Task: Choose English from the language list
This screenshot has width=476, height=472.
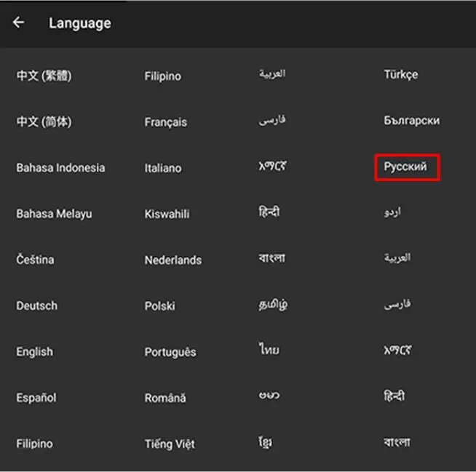Action: [35, 352]
